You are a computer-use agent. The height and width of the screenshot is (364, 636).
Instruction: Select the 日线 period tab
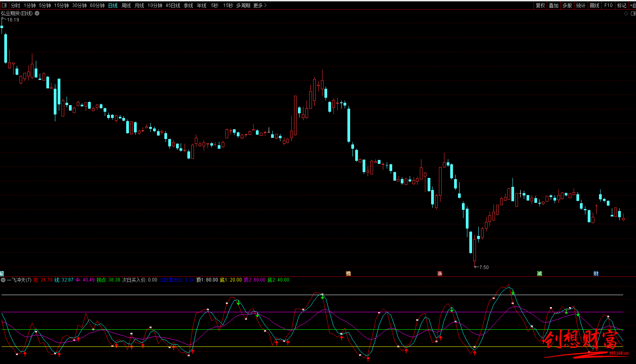(x=113, y=5)
